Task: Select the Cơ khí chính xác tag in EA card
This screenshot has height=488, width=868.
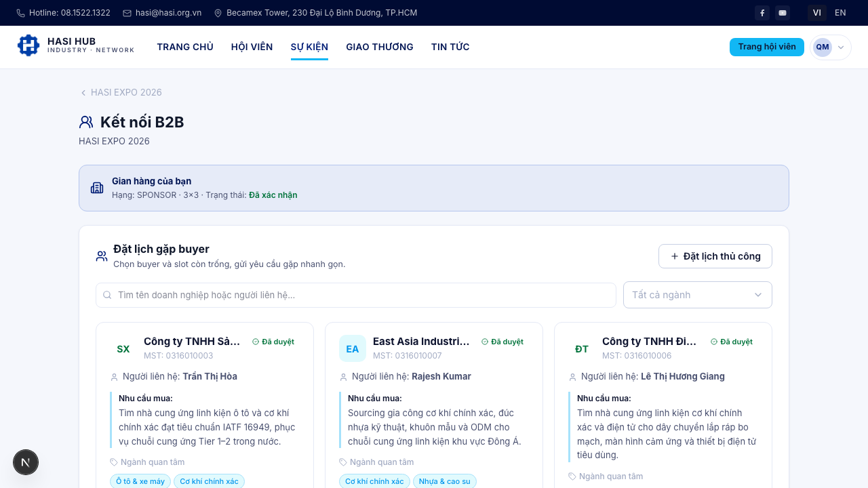Action: pos(374,481)
